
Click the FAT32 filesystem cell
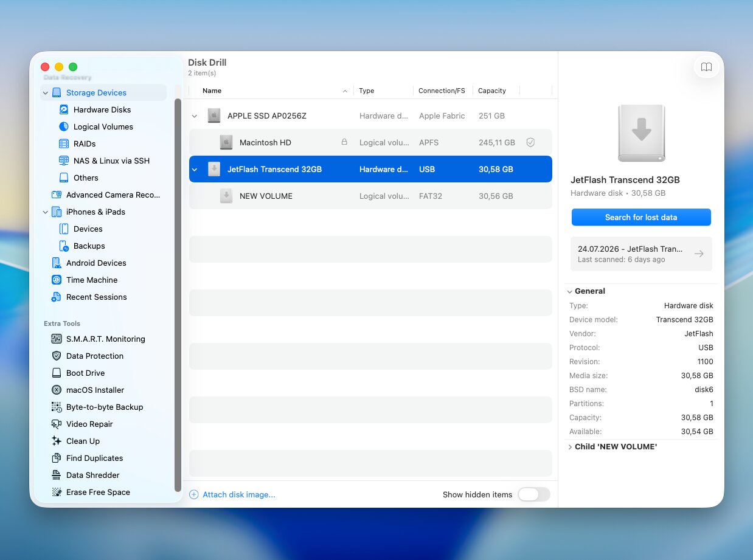(x=431, y=196)
